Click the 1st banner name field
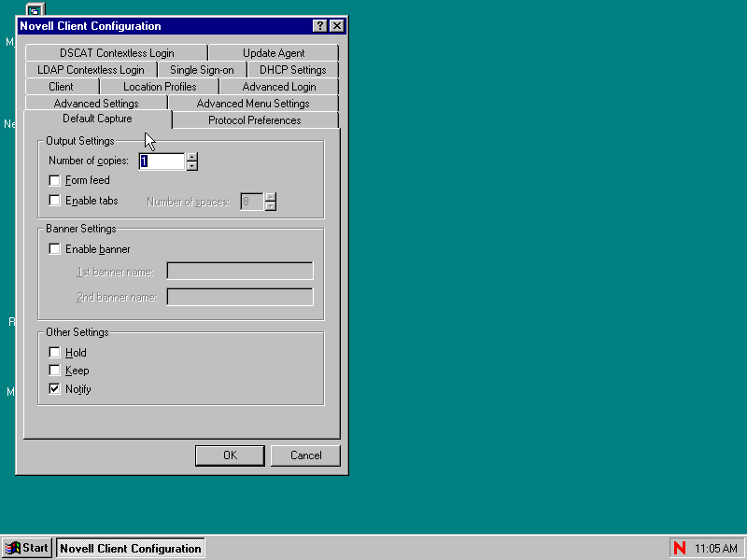Viewport: 747px width, 560px height. (x=240, y=271)
